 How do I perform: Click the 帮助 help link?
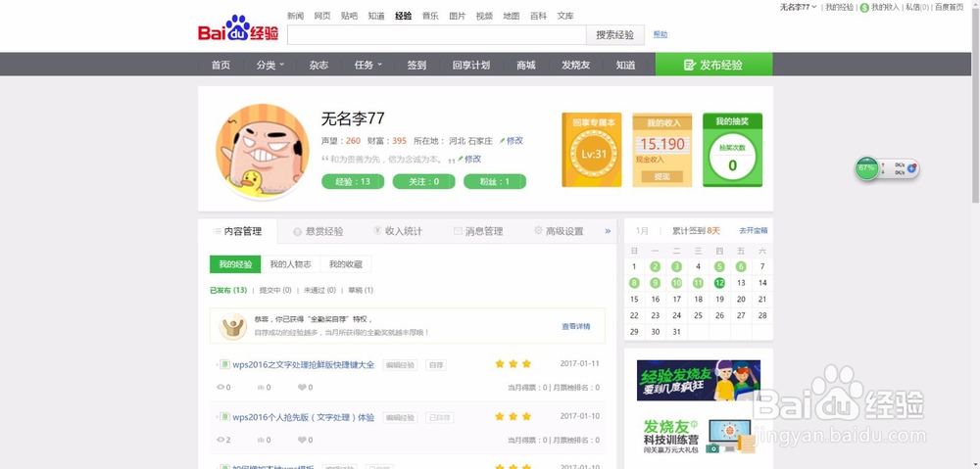(x=661, y=34)
